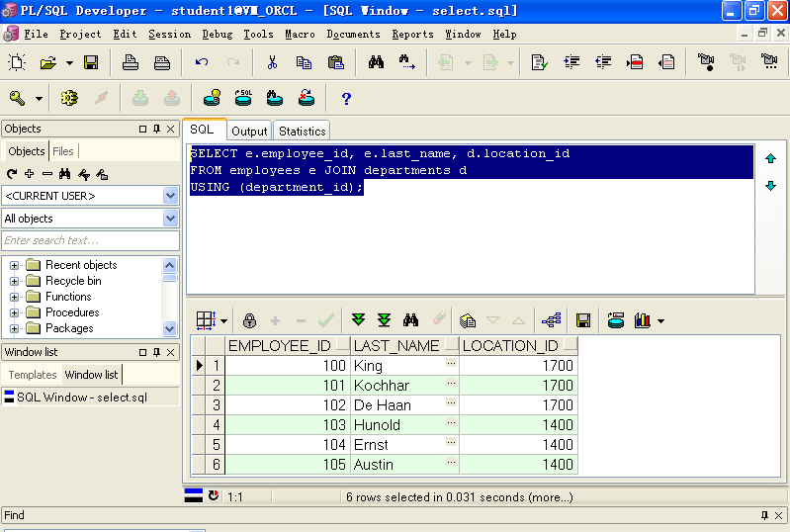Open the Session menu
The image size is (790, 532).
coord(169,35)
